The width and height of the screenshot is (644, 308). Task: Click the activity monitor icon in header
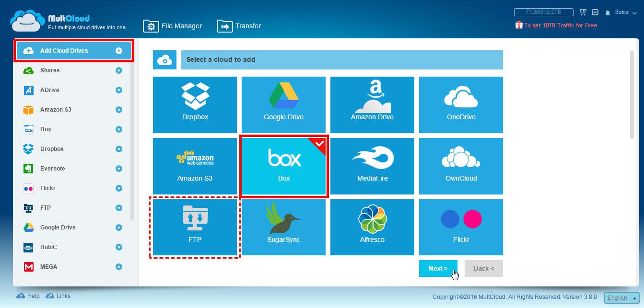tap(596, 12)
